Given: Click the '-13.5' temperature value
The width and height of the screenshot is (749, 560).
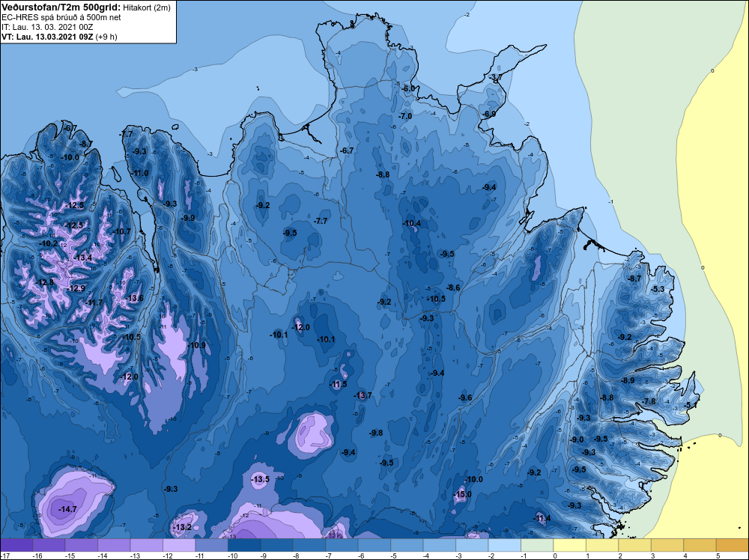Looking at the screenshot, I should pyautogui.click(x=261, y=479).
